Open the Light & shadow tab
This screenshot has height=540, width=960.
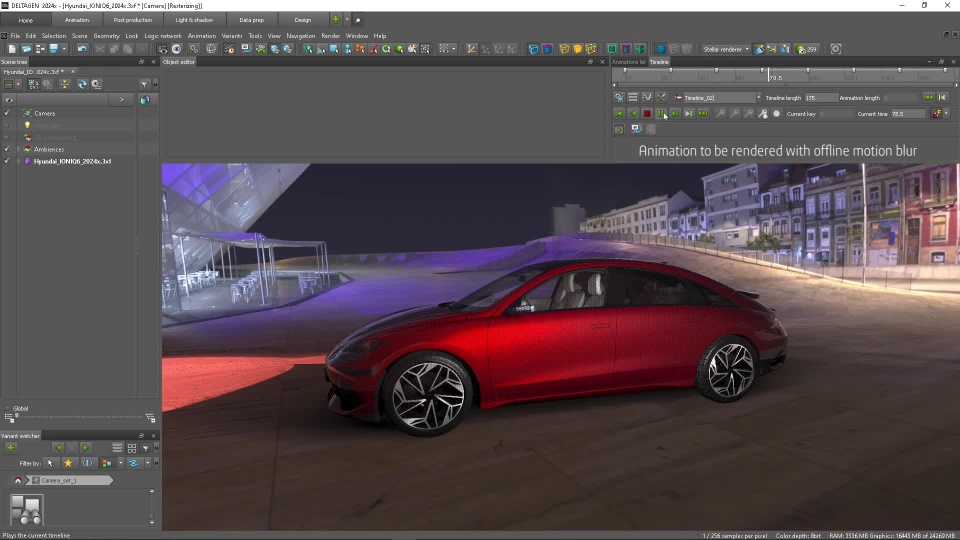192,20
